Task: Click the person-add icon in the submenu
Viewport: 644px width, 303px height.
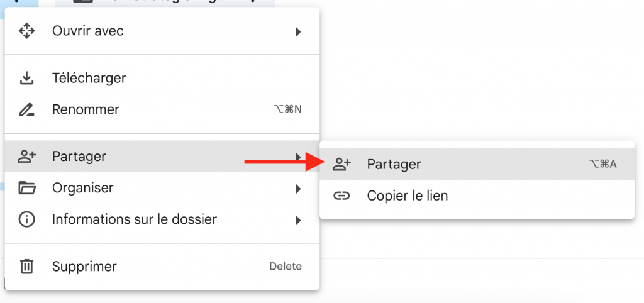Action: click(341, 165)
